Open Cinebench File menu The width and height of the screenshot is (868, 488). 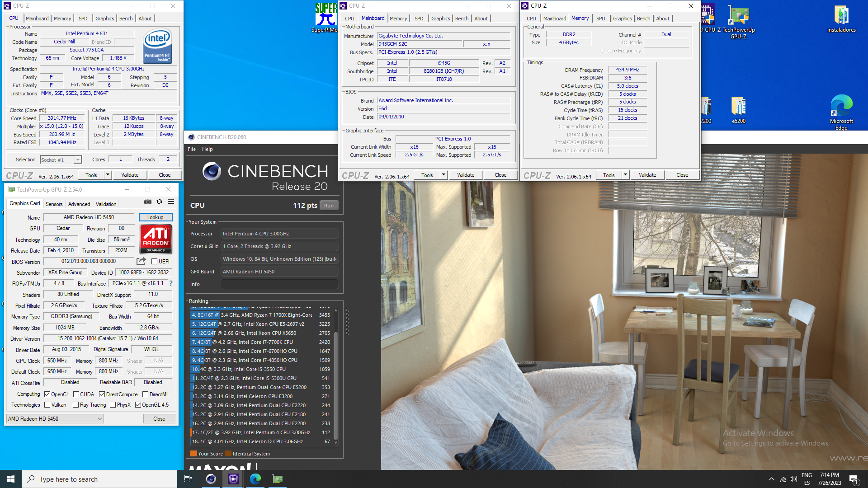tap(192, 149)
